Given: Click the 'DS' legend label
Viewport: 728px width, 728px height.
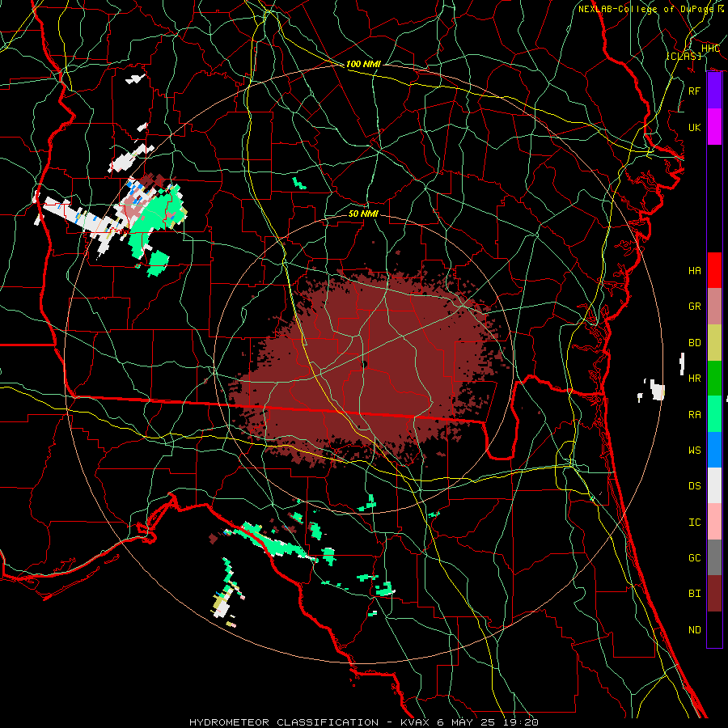Looking at the screenshot, I should [x=695, y=486].
